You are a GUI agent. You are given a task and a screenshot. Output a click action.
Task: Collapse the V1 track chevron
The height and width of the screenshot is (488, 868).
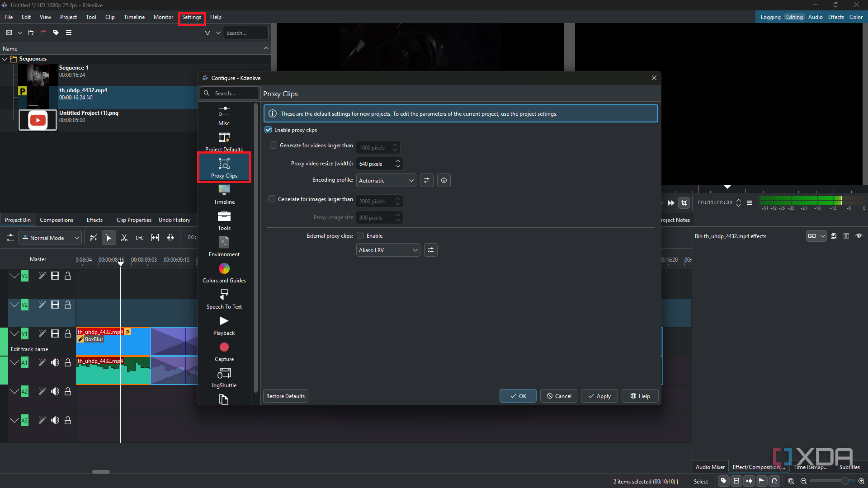click(14, 333)
